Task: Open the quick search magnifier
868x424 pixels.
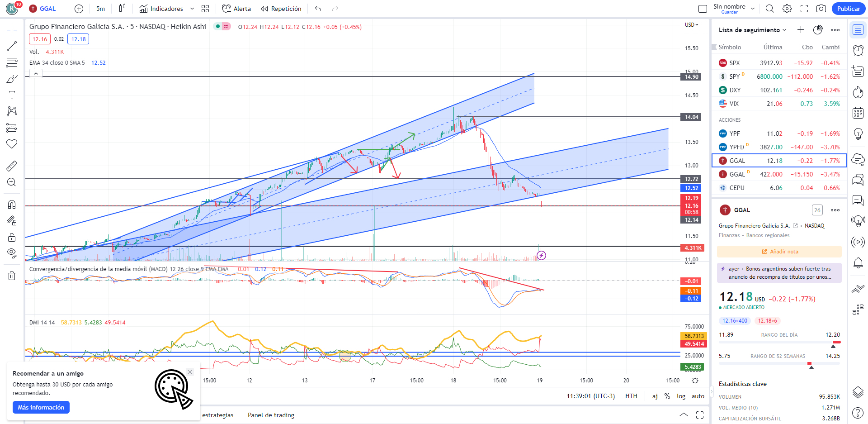Action: point(769,9)
